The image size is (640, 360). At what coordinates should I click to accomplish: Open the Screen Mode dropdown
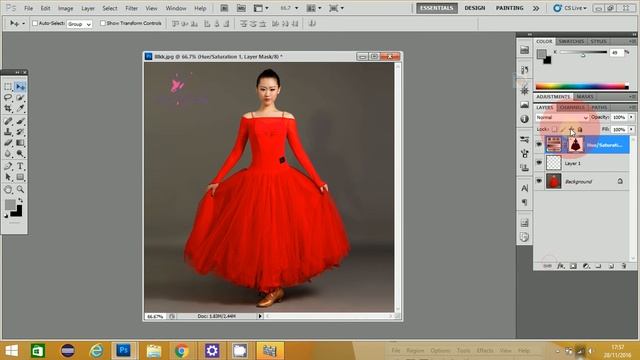coord(336,8)
